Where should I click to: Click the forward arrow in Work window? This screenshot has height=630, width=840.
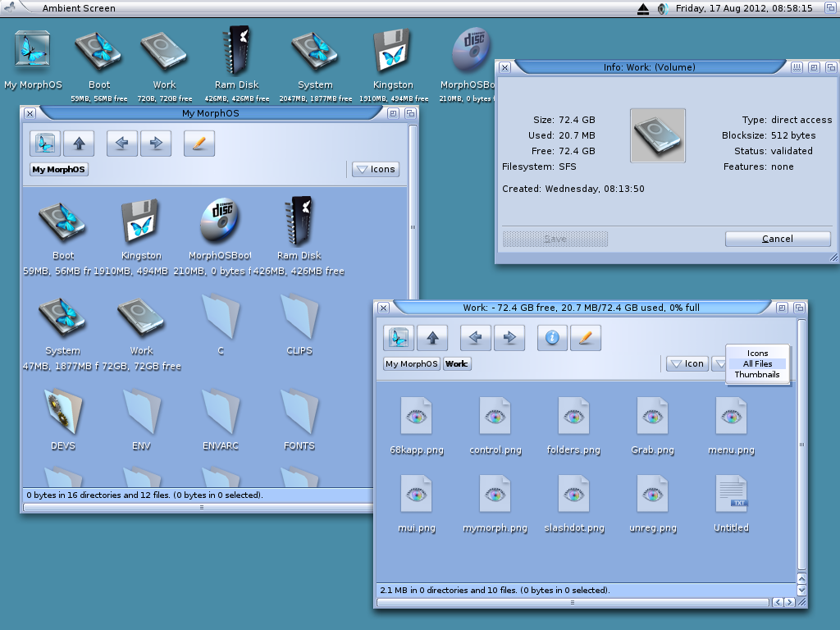point(509,337)
